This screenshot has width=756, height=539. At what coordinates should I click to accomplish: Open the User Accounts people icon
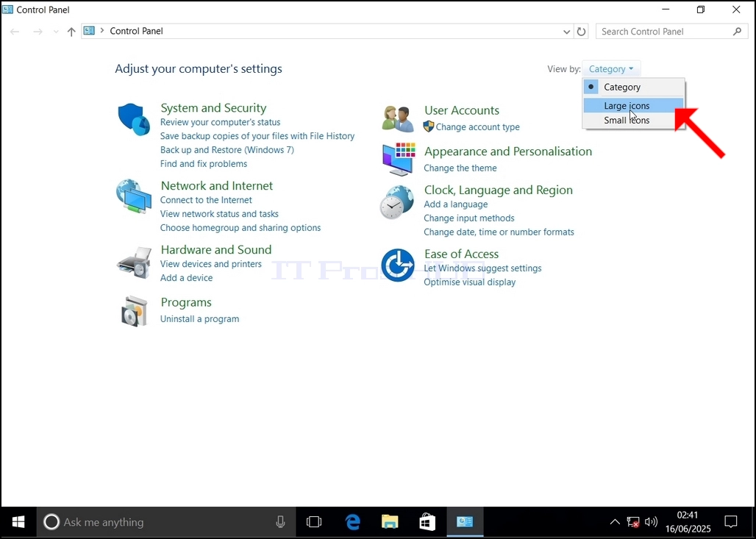point(398,119)
